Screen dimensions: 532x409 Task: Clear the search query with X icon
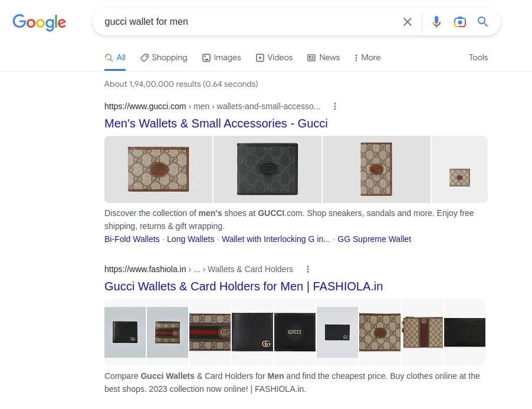tap(408, 22)
